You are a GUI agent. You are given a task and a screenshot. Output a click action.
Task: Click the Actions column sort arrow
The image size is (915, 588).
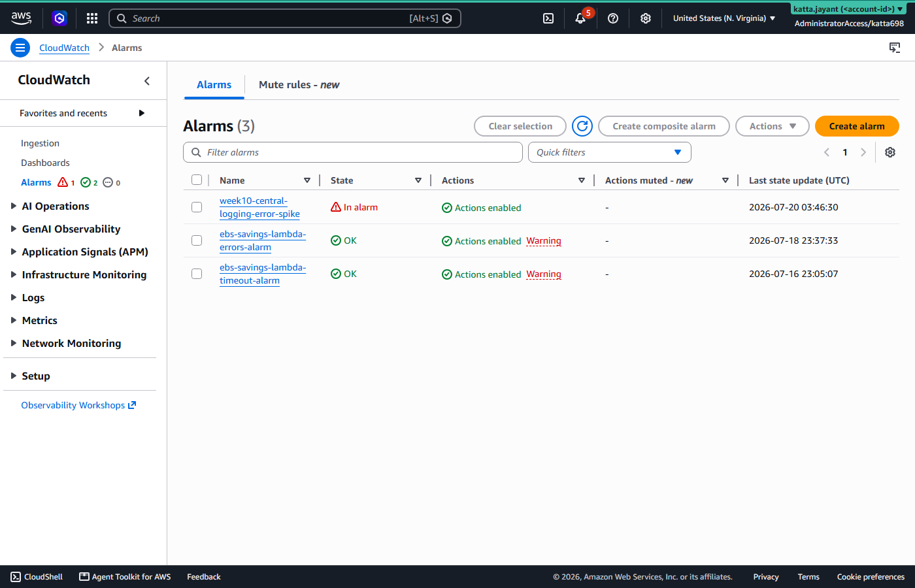(x=582, y=180)
